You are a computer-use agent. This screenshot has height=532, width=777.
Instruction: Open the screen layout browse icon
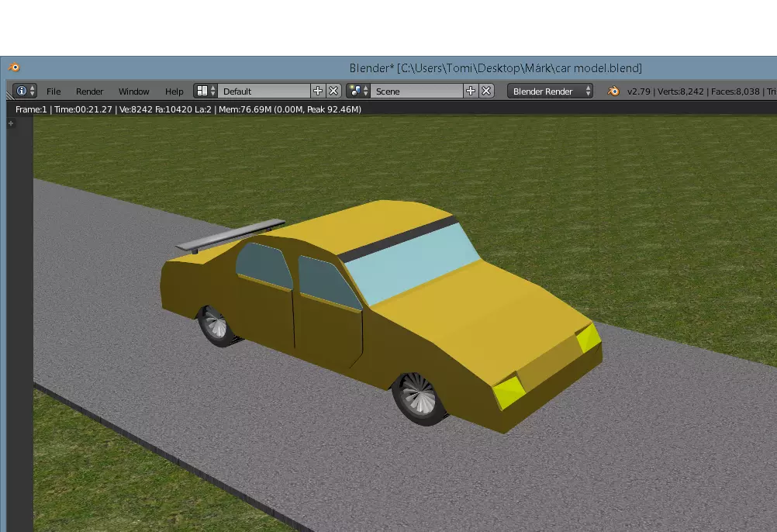coord(205,92)
